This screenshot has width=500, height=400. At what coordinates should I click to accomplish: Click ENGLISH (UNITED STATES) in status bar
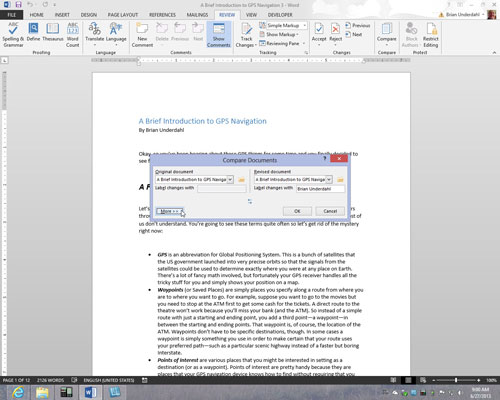coord(109,380)
